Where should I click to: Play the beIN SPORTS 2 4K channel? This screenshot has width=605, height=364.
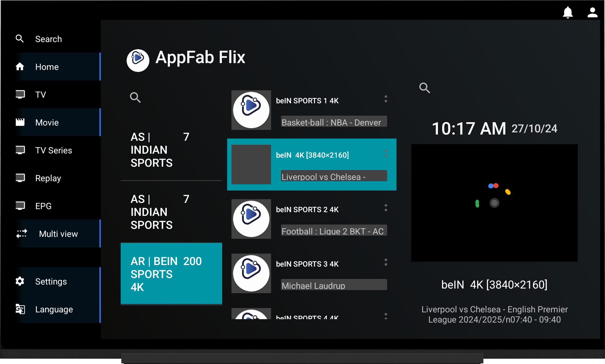(312, 219)
